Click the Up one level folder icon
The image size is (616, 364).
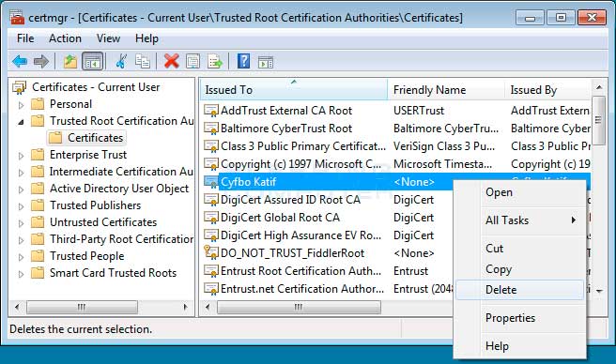(x=69, y=61)
